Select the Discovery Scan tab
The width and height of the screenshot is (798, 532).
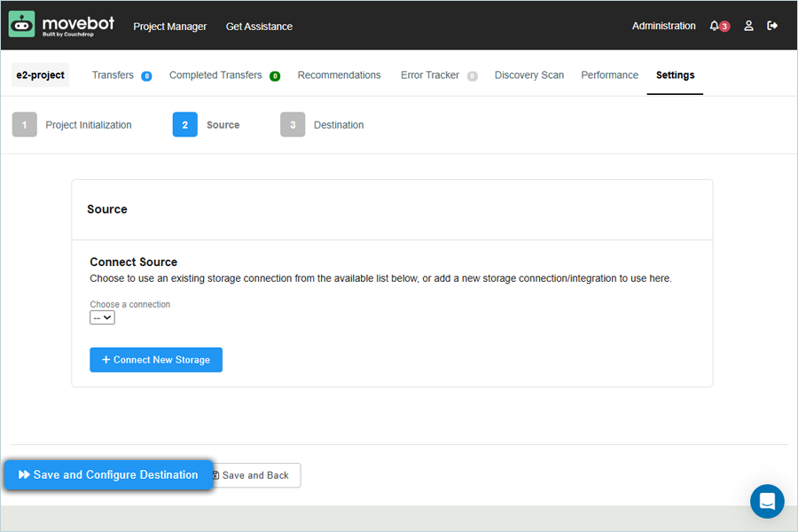pos(528,75)
